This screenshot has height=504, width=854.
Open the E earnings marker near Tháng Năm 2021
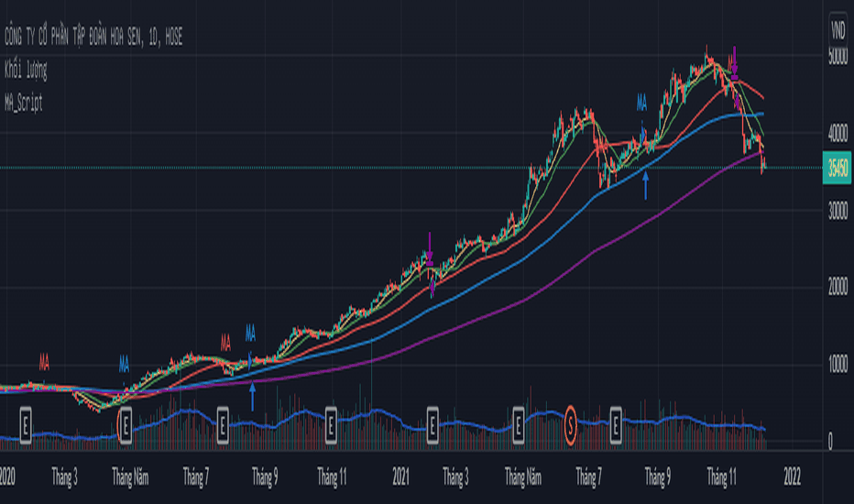point(518,425)
